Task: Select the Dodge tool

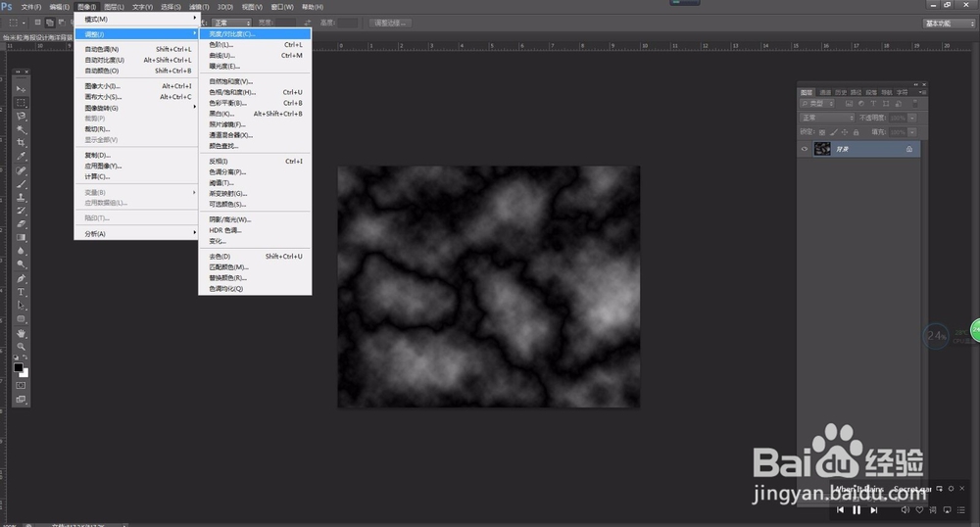Action: point(21,264)
